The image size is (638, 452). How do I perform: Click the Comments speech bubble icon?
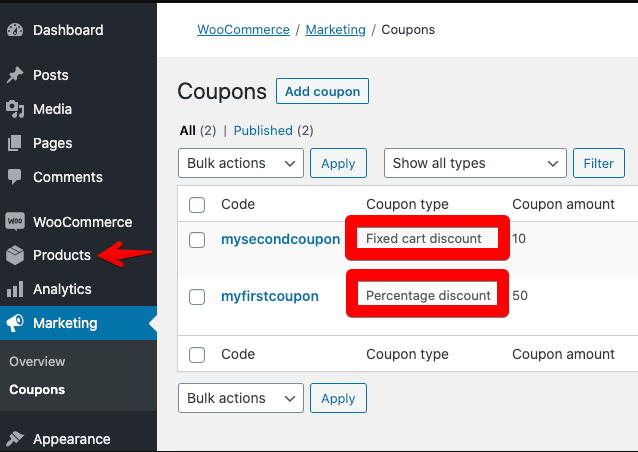tap(15, 177)
